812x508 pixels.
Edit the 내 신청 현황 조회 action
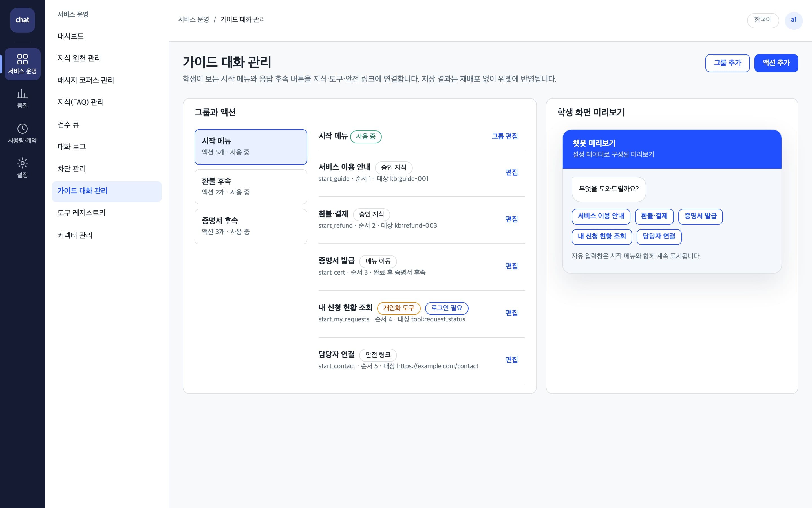[x=512, y=313]
